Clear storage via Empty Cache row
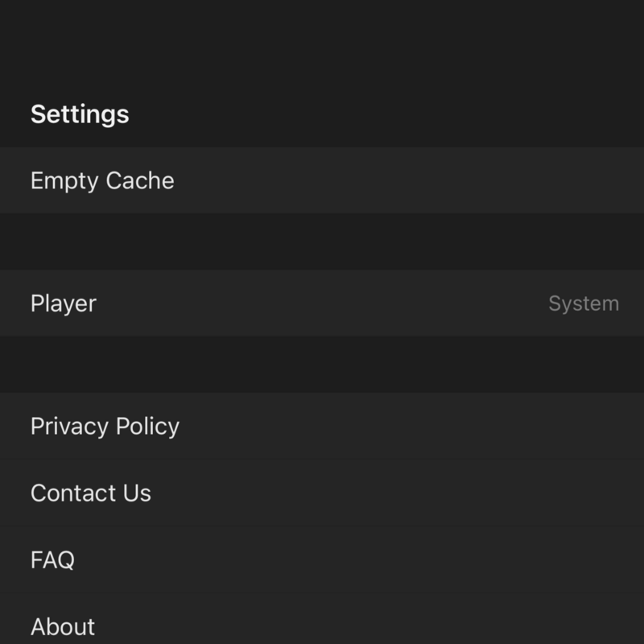Screen dimensions: 644x644 322,180
